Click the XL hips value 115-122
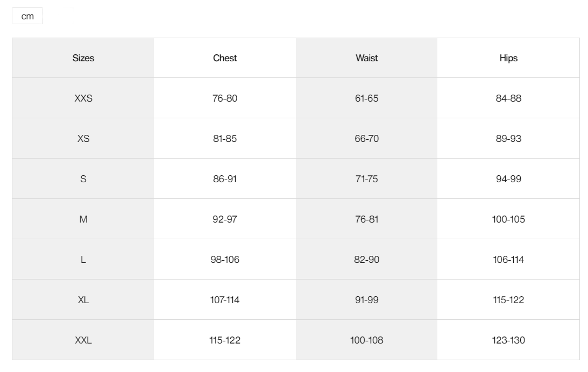The image size is (588, 372). 508,300
